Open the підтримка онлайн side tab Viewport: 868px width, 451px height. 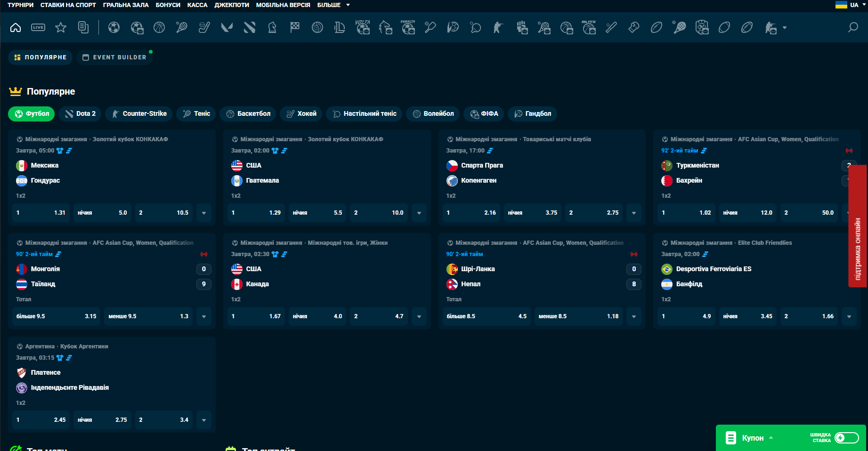point(858,226)
